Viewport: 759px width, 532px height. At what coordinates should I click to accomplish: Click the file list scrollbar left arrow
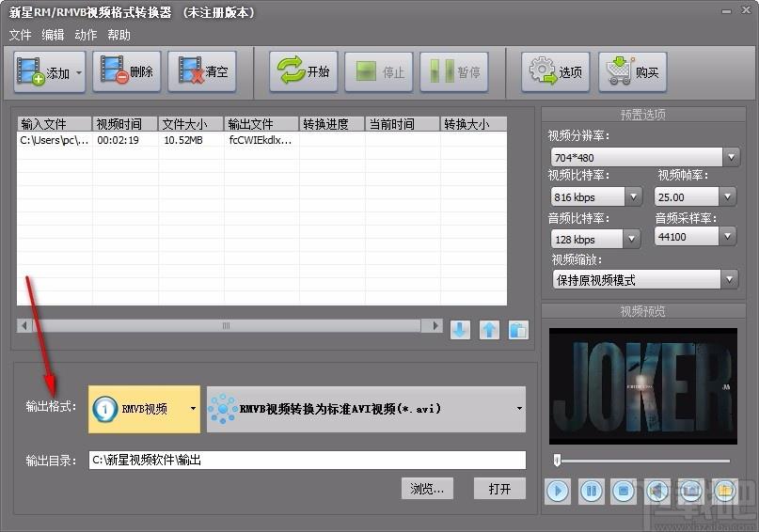coord(24,325)
